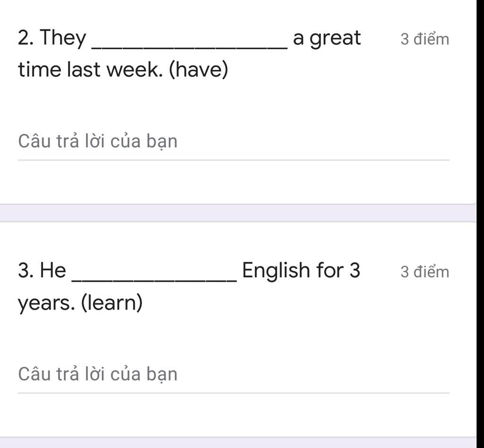484x448 pixels.
Task: Select the phrase 'a great'
Action: point(327,39)
